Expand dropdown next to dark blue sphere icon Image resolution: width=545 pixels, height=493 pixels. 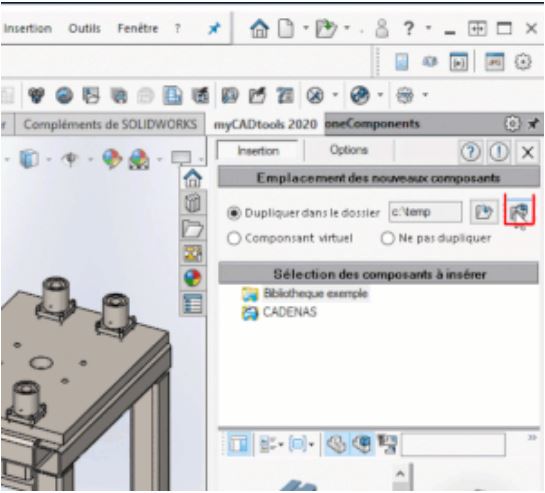(x=380, y=94)
